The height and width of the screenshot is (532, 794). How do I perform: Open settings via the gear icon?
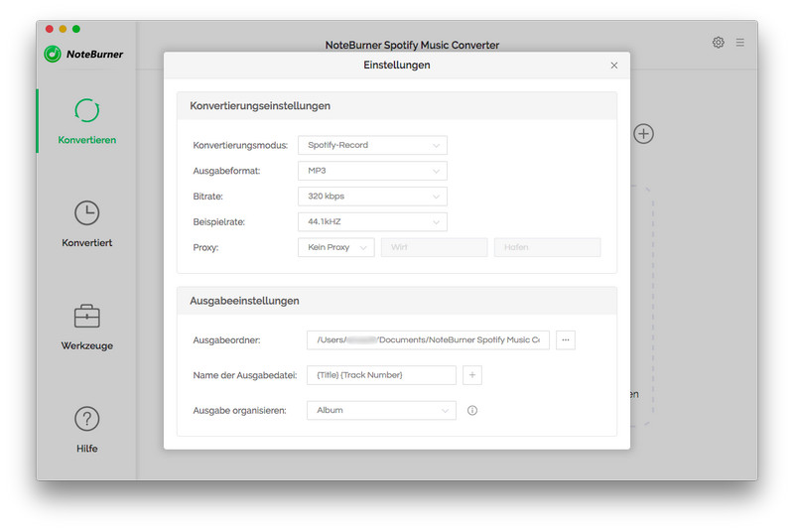click(718, 43)
